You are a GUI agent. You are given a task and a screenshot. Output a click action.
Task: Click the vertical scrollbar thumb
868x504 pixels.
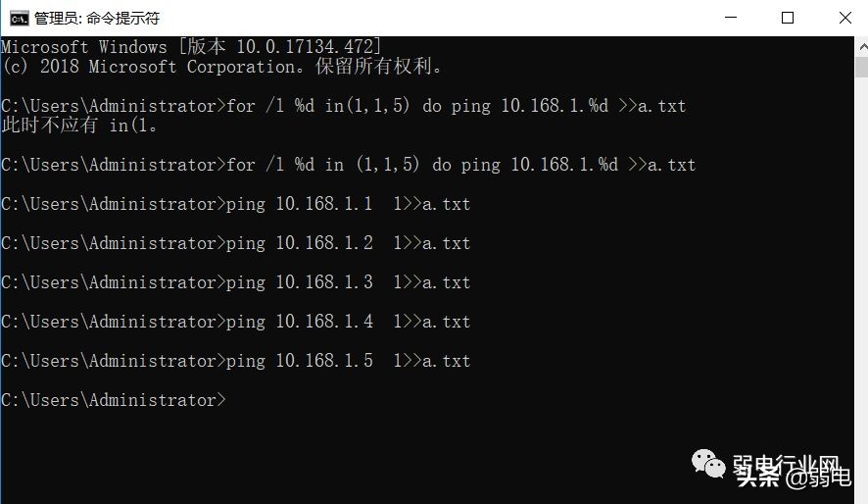point(862,67)
